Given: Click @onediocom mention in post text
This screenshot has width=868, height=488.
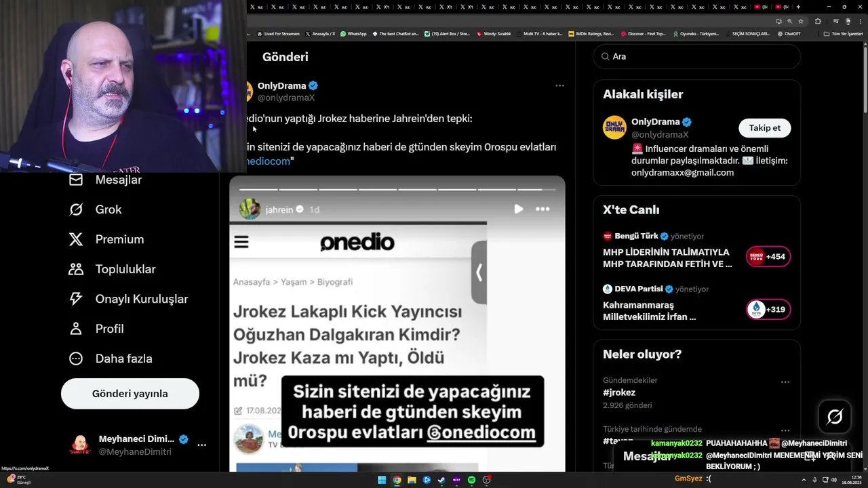Looking at the screenshot, I should (268, 161).
